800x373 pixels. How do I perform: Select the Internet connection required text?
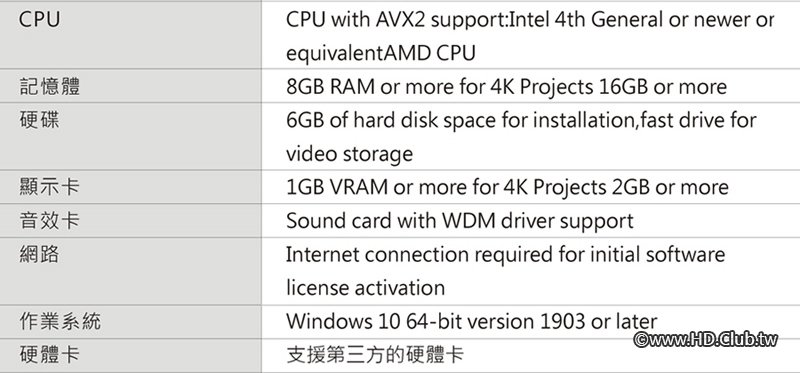pos(505,254)
